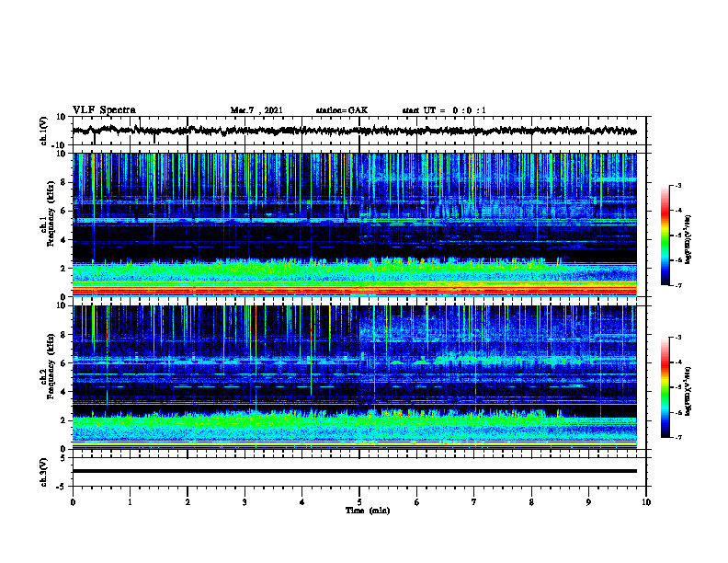The height and width of the screenshot is (563, 728).
Task: Click time axis tick label "1"
Action: point(130,502)
